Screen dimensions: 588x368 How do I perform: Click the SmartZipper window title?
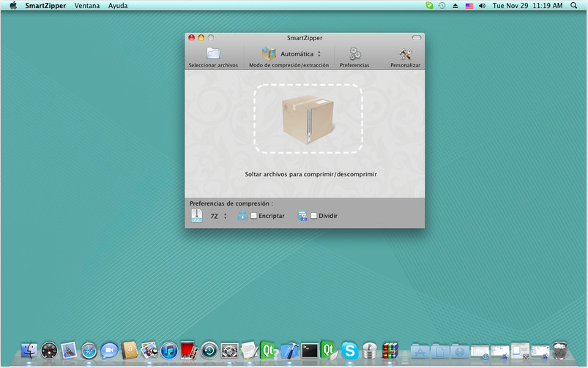(305, 38)
